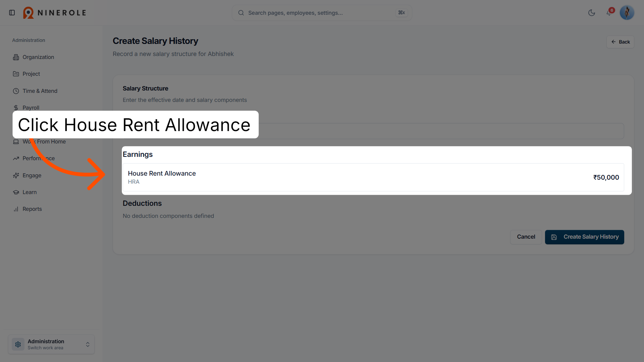Viewport: 644px width, 362px height.
Task: Click the ₹50,000 amount value
Action: coord(606,177)
